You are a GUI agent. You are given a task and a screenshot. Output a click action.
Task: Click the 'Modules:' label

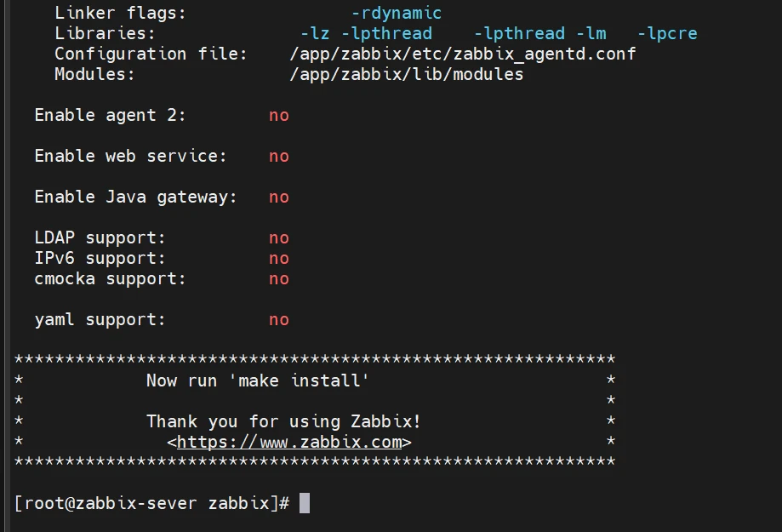coord(94,74)
